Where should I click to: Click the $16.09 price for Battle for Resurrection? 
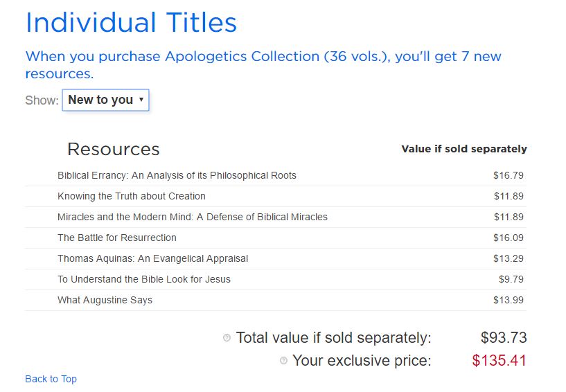tap(508, 238)
